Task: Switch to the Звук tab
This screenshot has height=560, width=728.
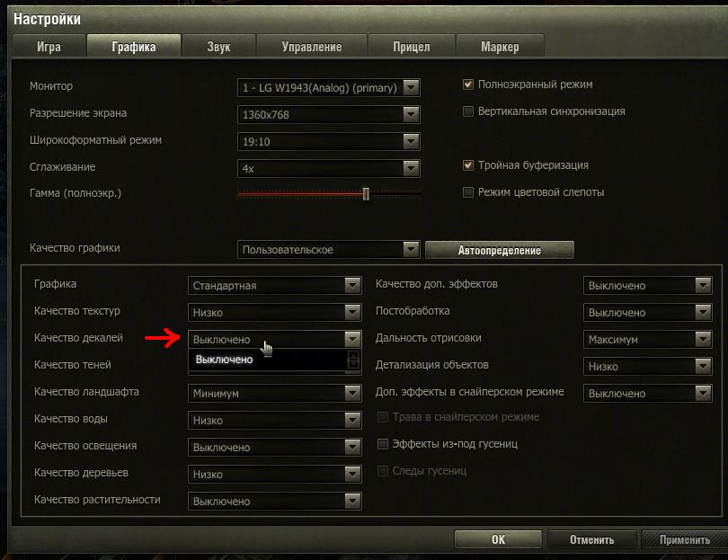Action: [x=218, y=47]
